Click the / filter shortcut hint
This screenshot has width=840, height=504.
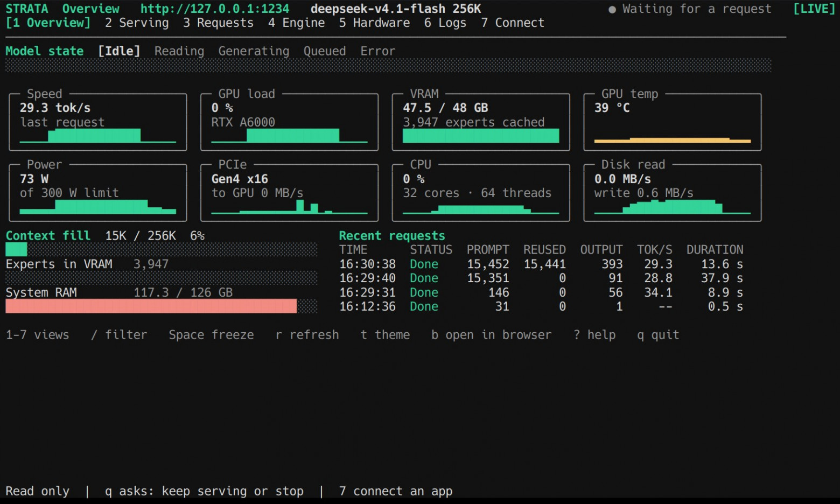point(119,335)
